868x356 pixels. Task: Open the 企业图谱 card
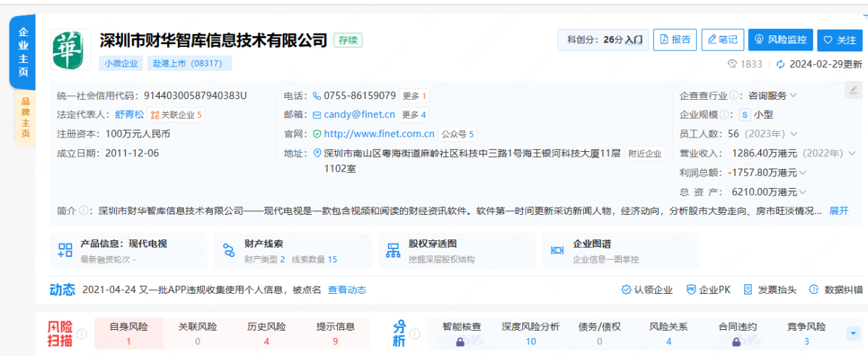click(x=621, y=251)
